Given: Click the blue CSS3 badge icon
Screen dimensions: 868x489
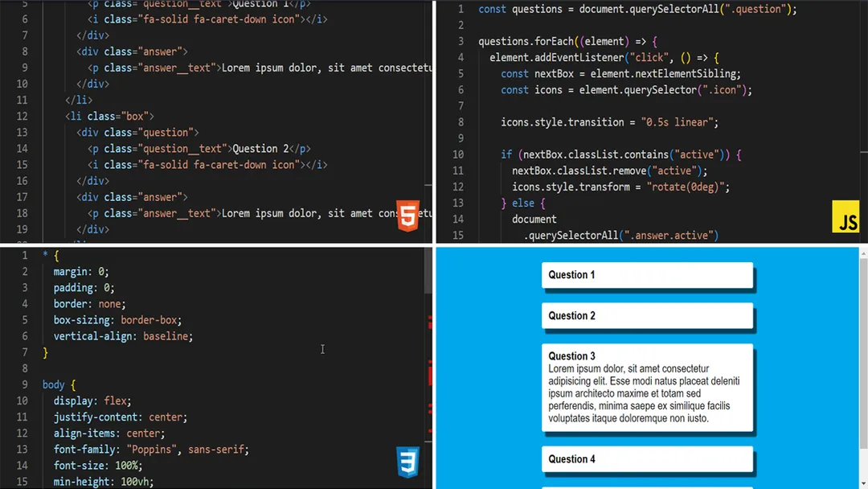Looking at the screenshot, I should (x=408, y=462).
